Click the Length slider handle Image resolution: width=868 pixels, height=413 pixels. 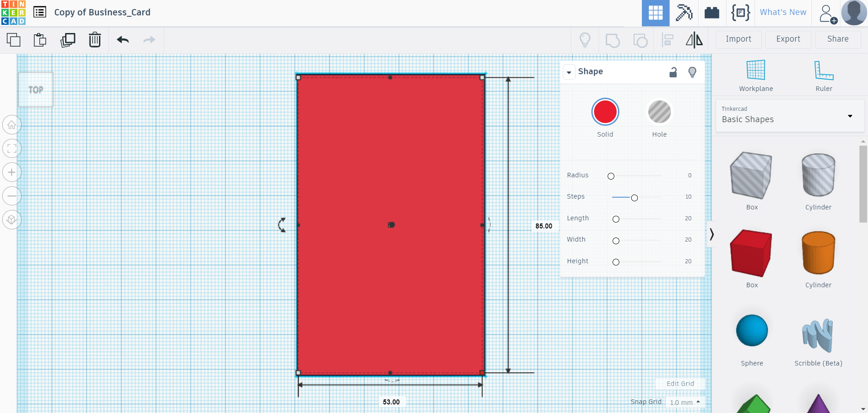tap(616, 219)
